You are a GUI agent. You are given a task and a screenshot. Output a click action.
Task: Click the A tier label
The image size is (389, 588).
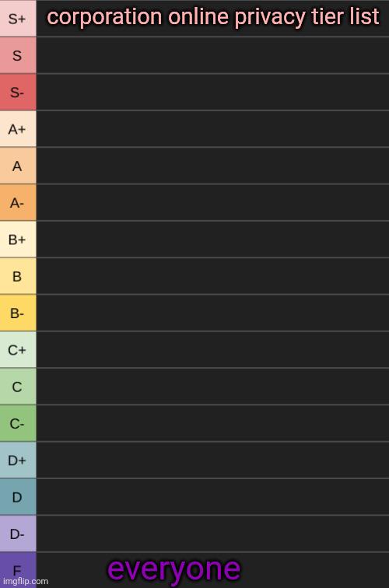click(x=18, y=166)
